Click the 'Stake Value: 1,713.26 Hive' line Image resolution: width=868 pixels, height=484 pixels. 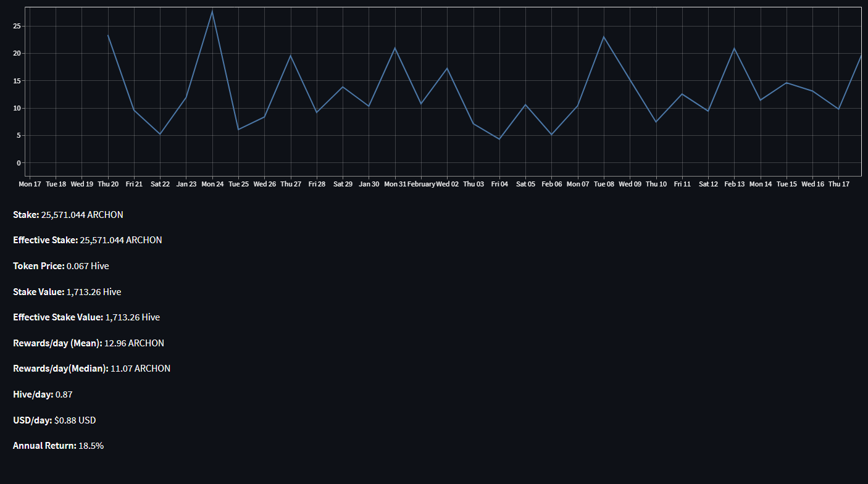[x=67, y=291]
